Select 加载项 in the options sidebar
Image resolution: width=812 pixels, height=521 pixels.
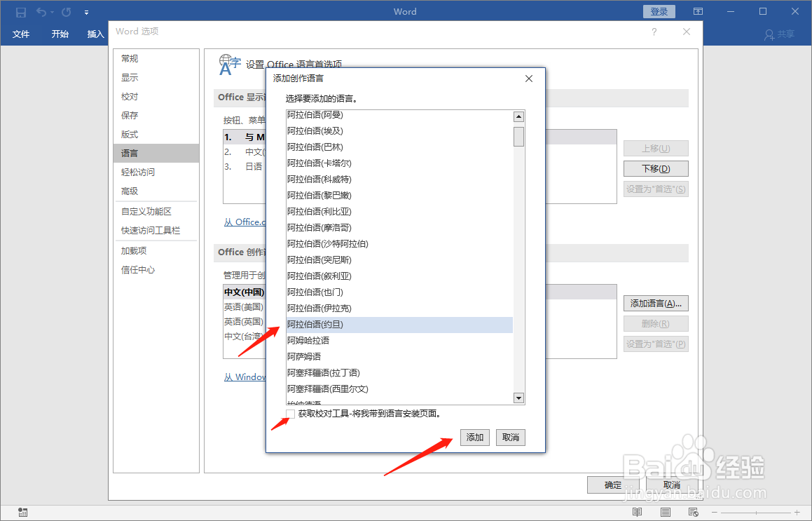[x=156, y=251]
